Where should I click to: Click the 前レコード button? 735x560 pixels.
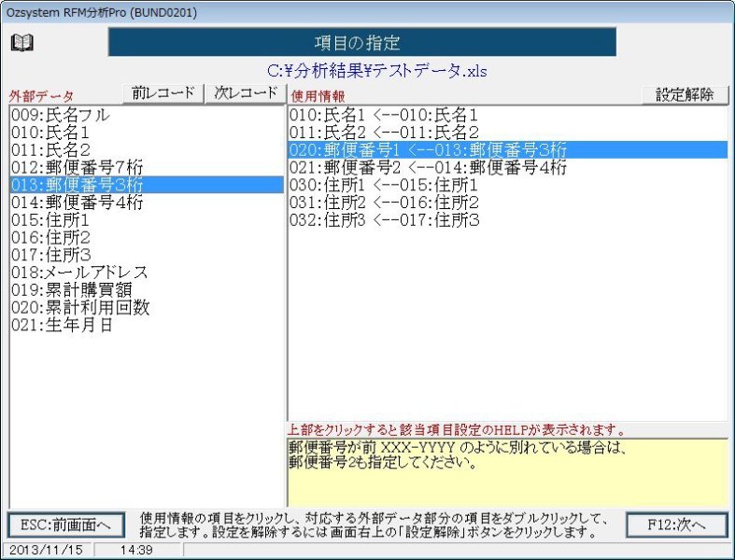click(163, 93)
